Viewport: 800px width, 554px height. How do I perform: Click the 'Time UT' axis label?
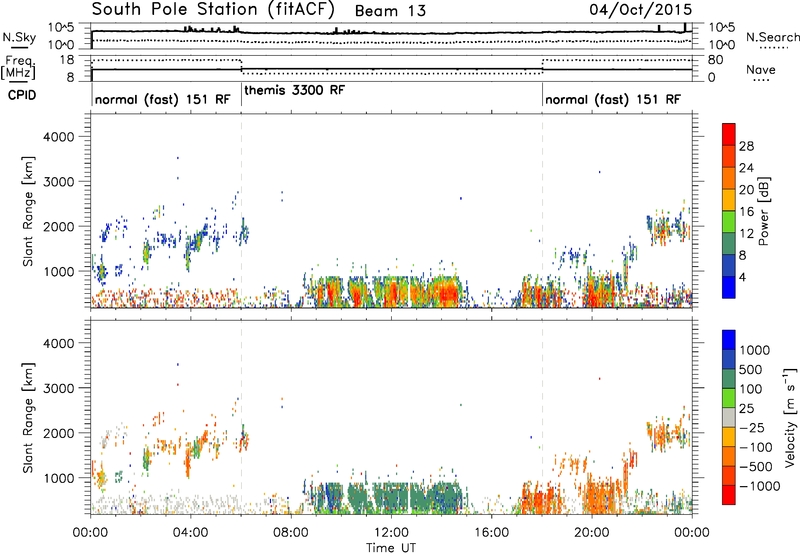[391, 548]
